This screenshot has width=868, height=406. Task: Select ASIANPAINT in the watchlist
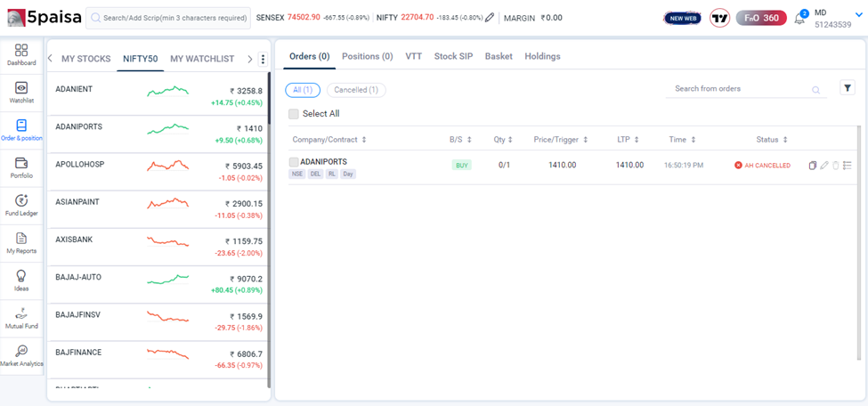[x=158, y=209]
